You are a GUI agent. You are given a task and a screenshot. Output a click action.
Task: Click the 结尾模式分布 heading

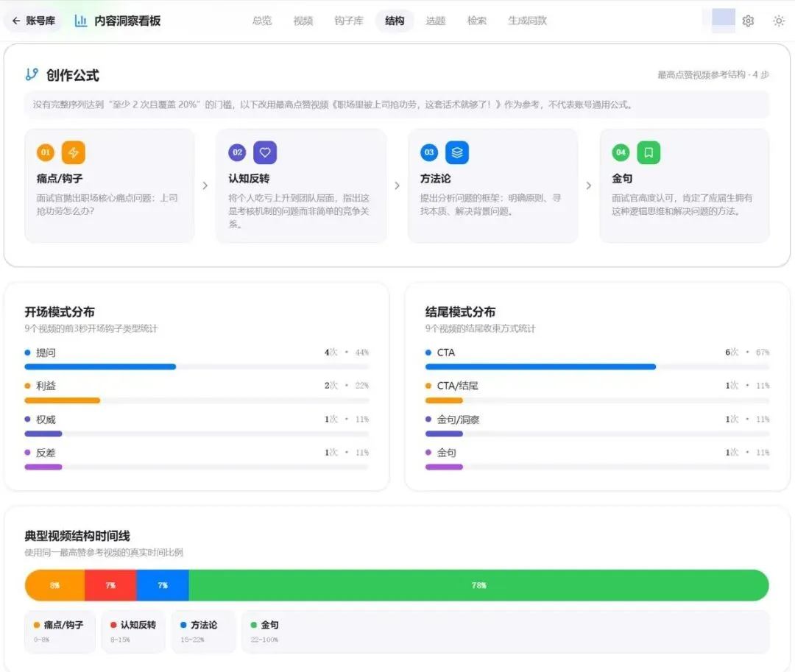coord(460,311)
